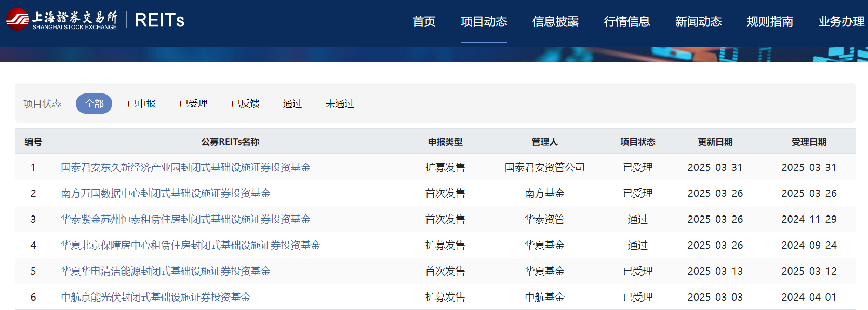
Task: Click 南方基金 manager cell
Action: click(544, 193)
